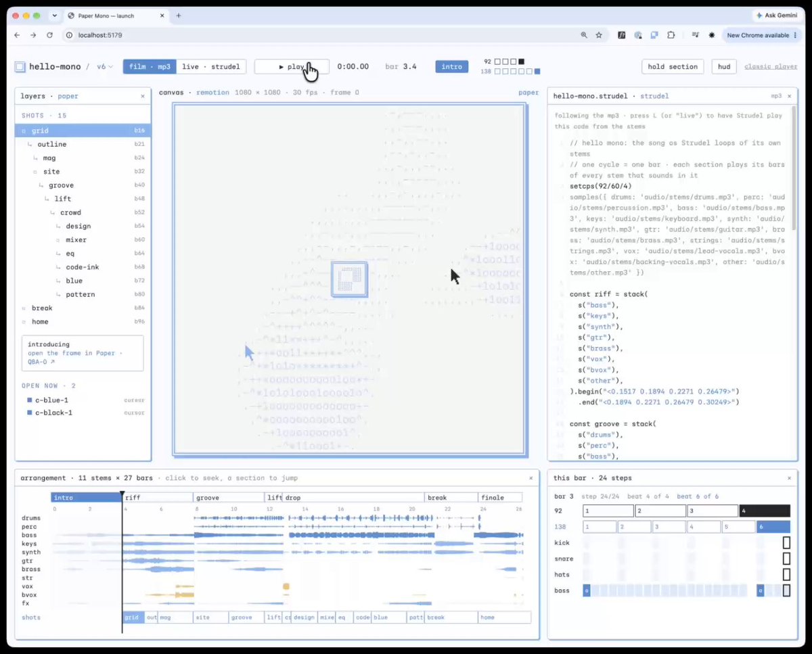Click the frame thumbnail in canvas center
This screenshot has height=654, width=812.
click(349, 279)
